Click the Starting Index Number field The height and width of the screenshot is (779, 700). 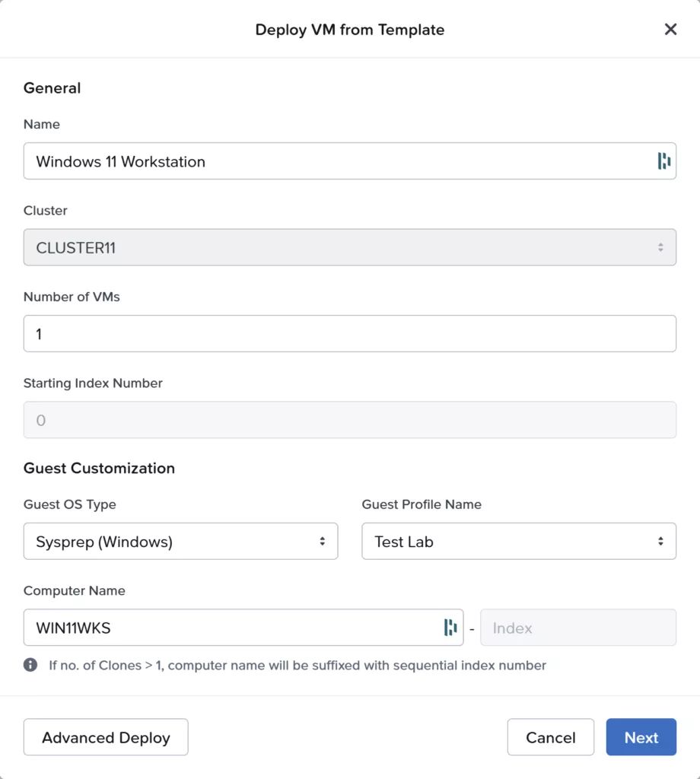(350, 420)
